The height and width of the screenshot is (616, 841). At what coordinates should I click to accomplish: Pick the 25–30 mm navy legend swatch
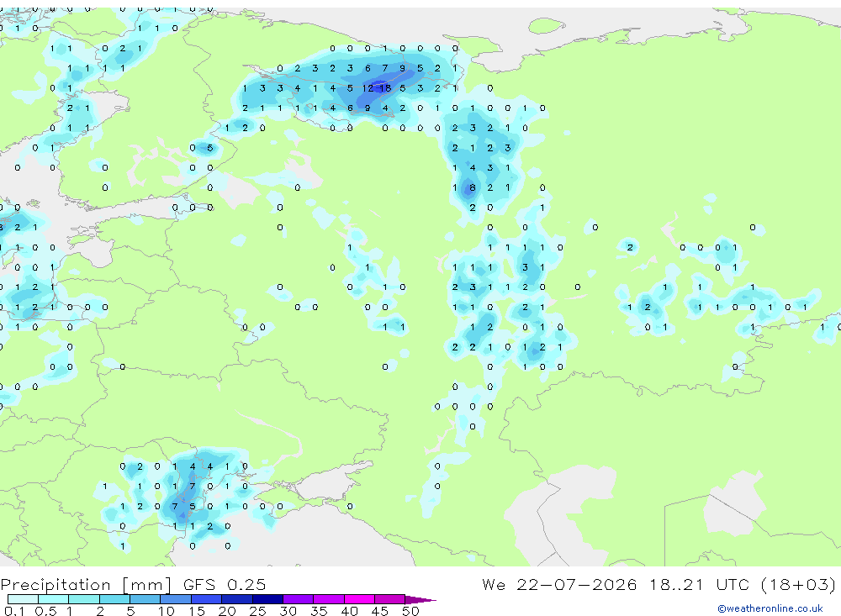(x=267, y=599)
